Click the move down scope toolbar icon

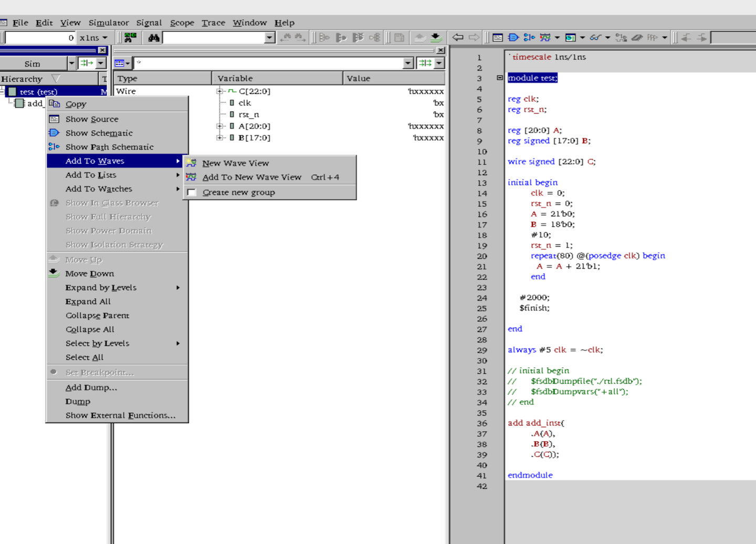435,38
